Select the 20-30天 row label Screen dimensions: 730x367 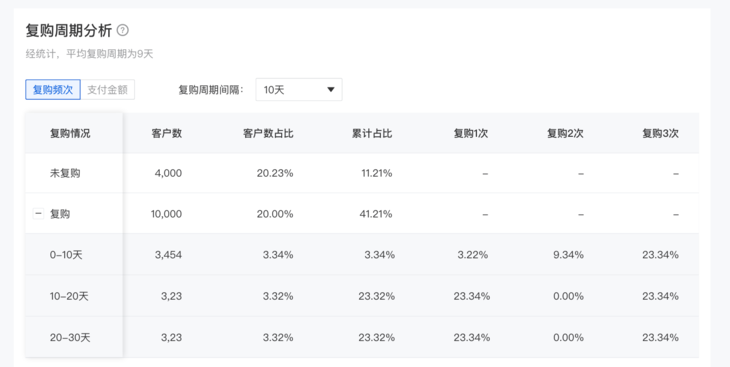click(70, 337)
